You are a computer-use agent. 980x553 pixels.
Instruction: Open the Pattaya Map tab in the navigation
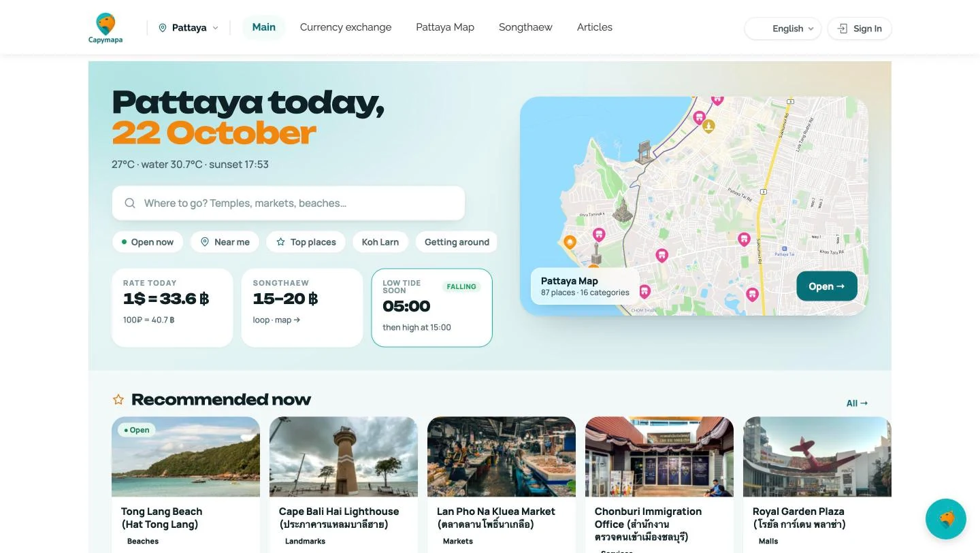(445, 27)
